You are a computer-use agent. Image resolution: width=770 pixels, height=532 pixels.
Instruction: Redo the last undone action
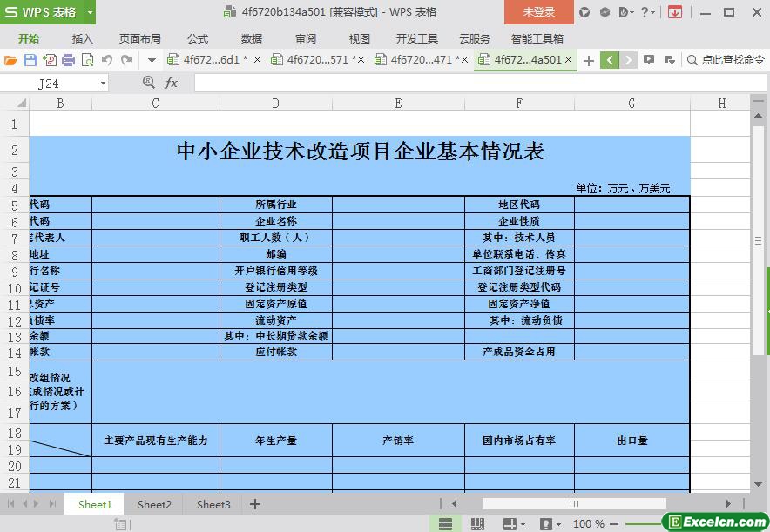(126, 60)
